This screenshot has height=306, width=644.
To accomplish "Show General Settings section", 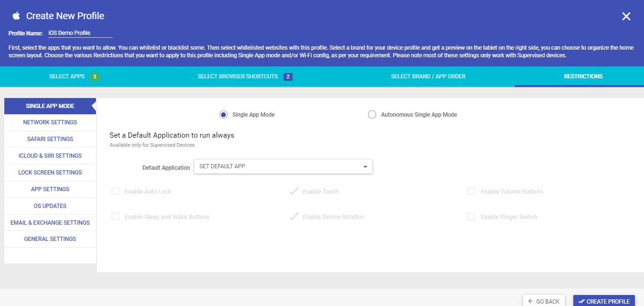I will [50, 239].
